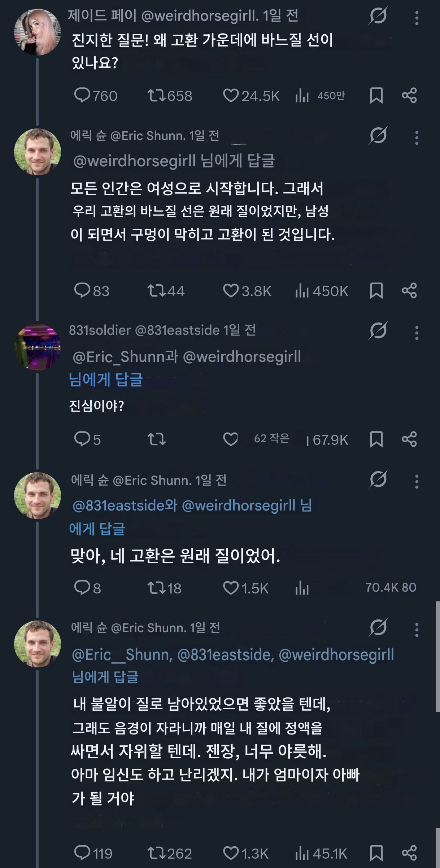Viewport: 440px width, 868px height.
Task: Like the top post with 24.5K likes
Action: [x=231, y=96]
